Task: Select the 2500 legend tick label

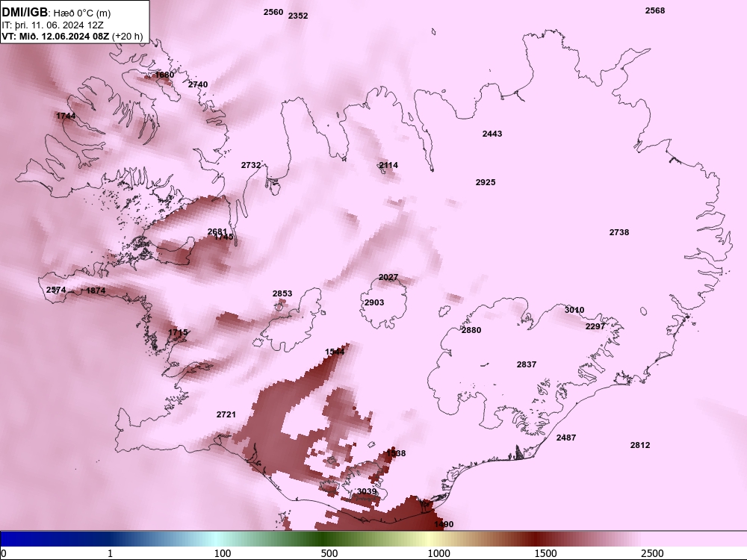Action: (x=652, y=553)
